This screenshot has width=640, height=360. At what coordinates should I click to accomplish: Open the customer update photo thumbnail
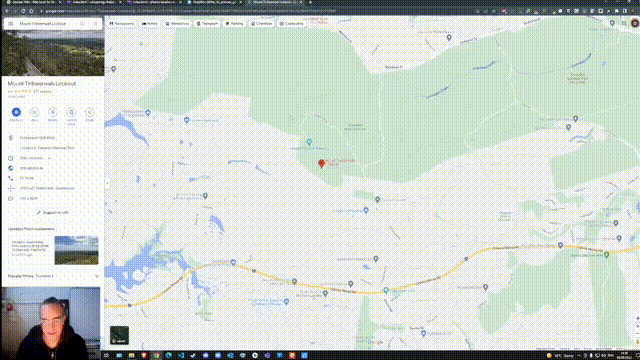76,250
